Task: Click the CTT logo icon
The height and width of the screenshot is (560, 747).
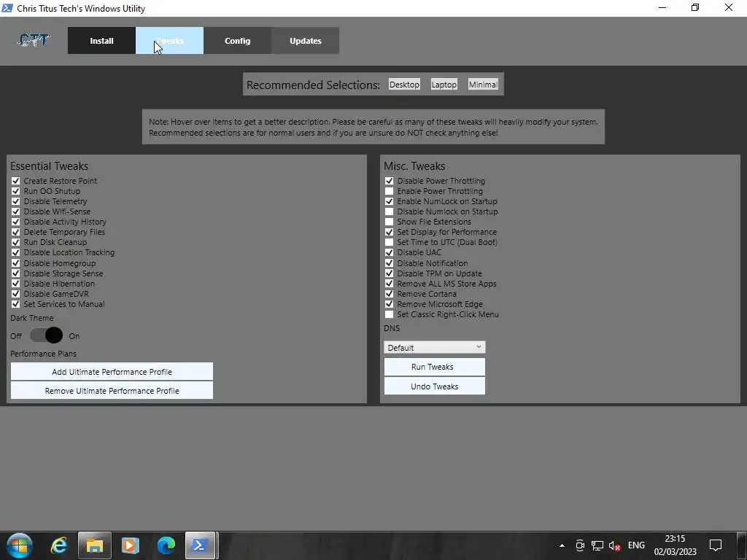Action: (34, 41)
